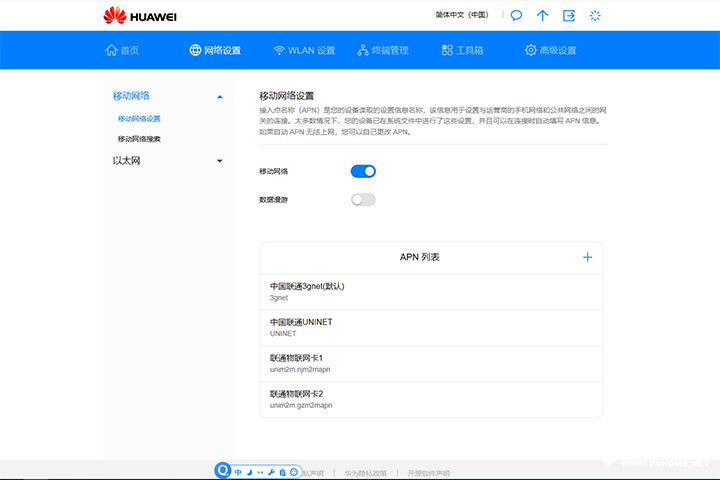The width and height of the screenshot is (720, 480).
Task: Click the logout icon in header
Action: [569, 15]
